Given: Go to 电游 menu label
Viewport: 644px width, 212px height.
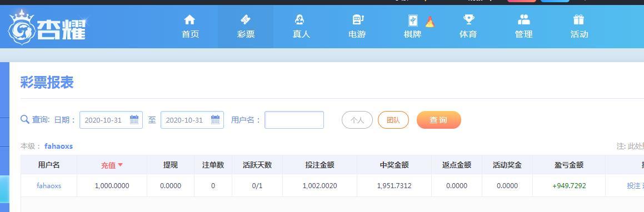Looking at the screenshot, I should point(357,34).
